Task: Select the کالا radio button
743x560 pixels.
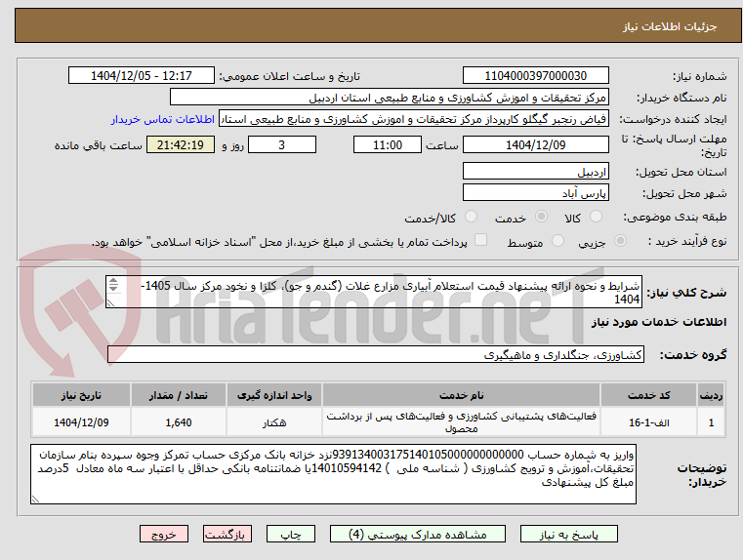Action: click(596, 217)
